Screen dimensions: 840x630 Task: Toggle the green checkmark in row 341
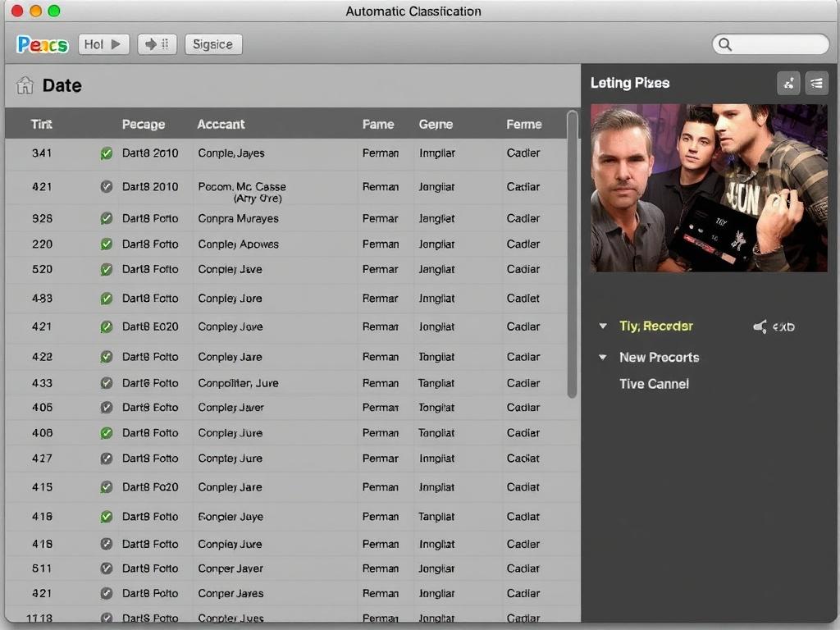(106, 153)
